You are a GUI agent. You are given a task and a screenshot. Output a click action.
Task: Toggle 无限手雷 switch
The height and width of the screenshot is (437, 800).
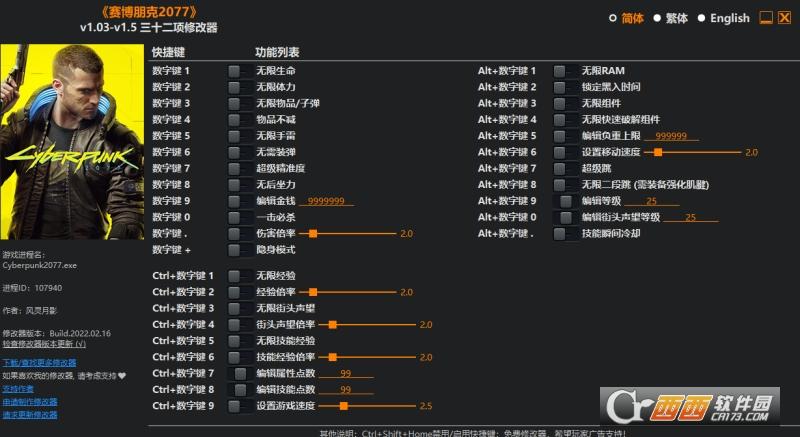(239, 136)
